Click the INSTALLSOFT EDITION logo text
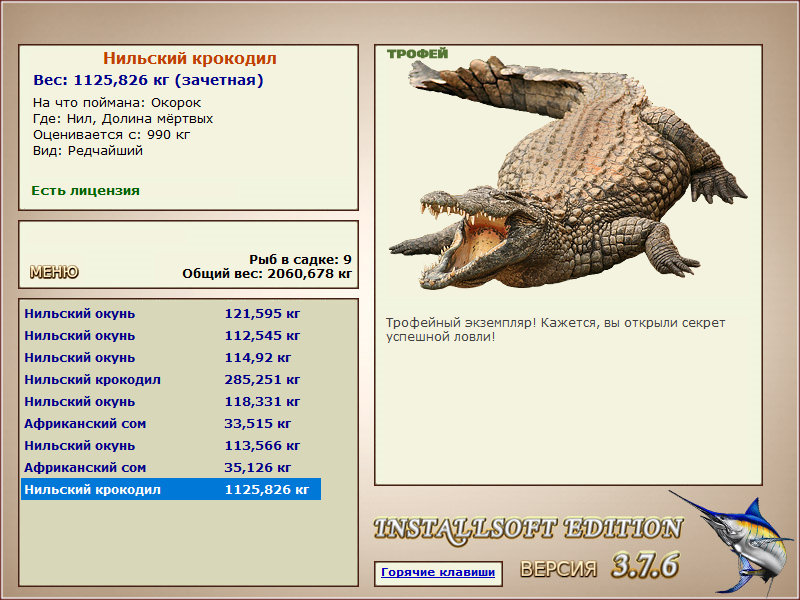800x600 pixels. 528,529
